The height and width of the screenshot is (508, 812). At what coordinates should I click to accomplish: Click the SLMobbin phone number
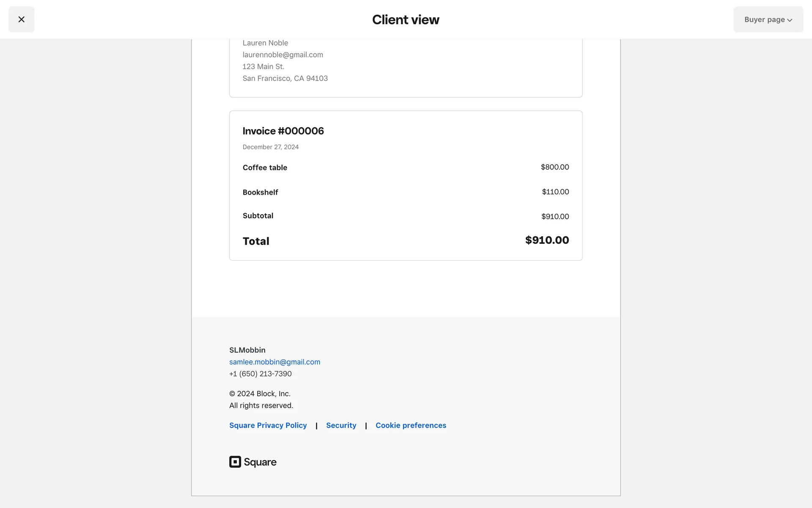point(260,374)
